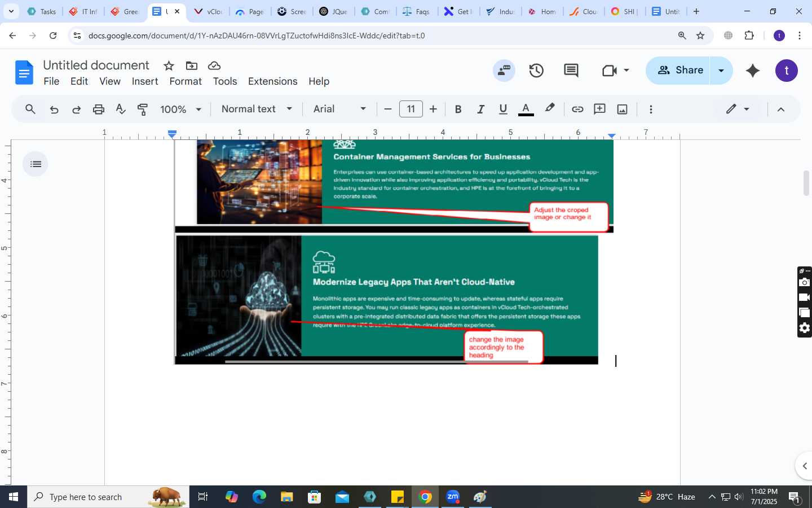Open the Chrome three-dot menu
Viewport: 812px width, 508px height.
(800, 36)
